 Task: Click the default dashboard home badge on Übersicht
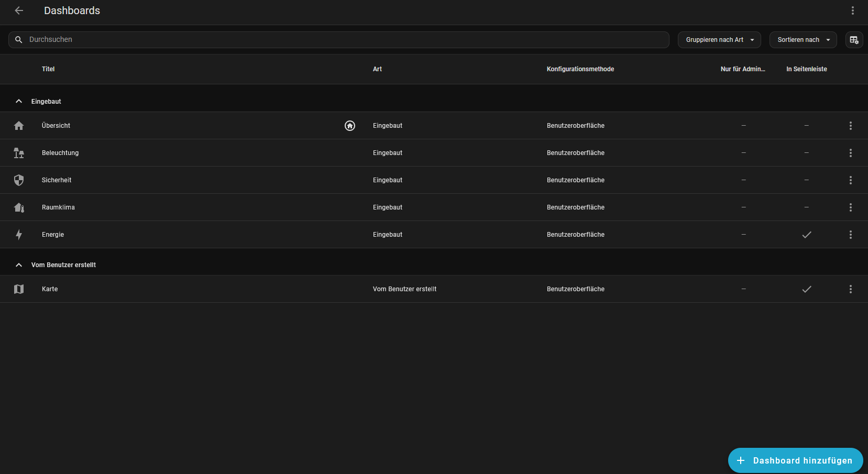[x=350, y=126]
